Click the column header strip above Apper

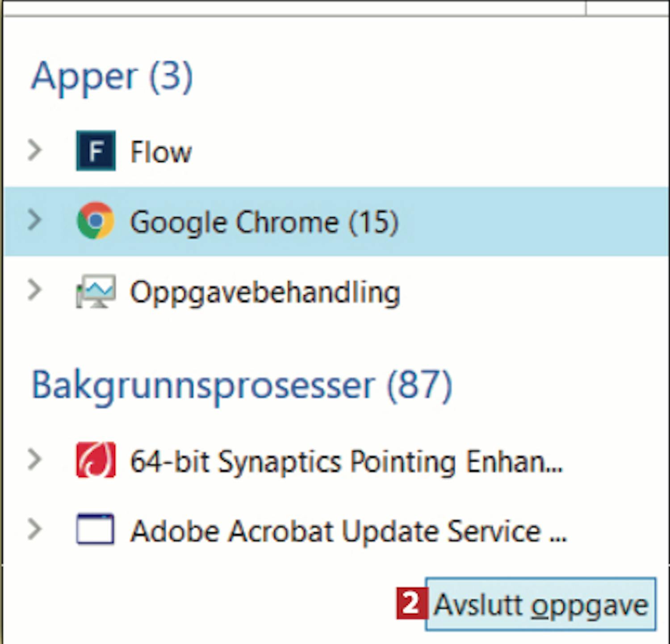coord(295,8)
